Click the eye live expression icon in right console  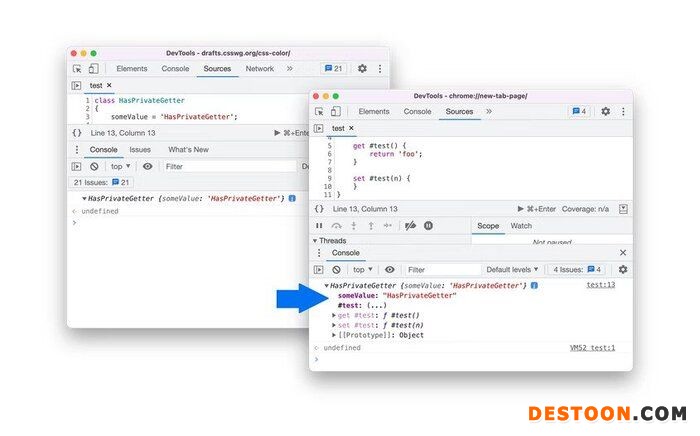point(390,269)
